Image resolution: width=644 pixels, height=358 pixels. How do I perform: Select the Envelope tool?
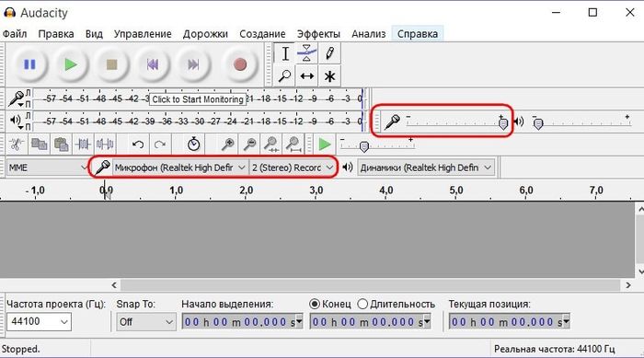pos(306,54)
